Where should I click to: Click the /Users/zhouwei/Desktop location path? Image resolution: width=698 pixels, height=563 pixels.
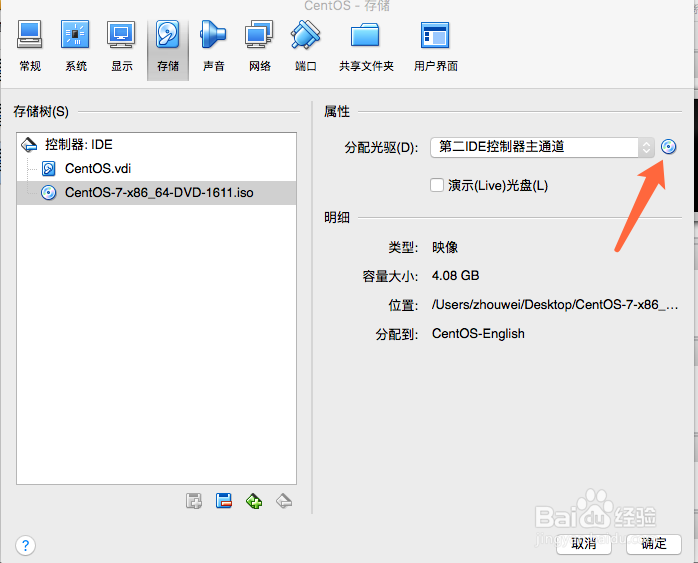pos(555,305)
